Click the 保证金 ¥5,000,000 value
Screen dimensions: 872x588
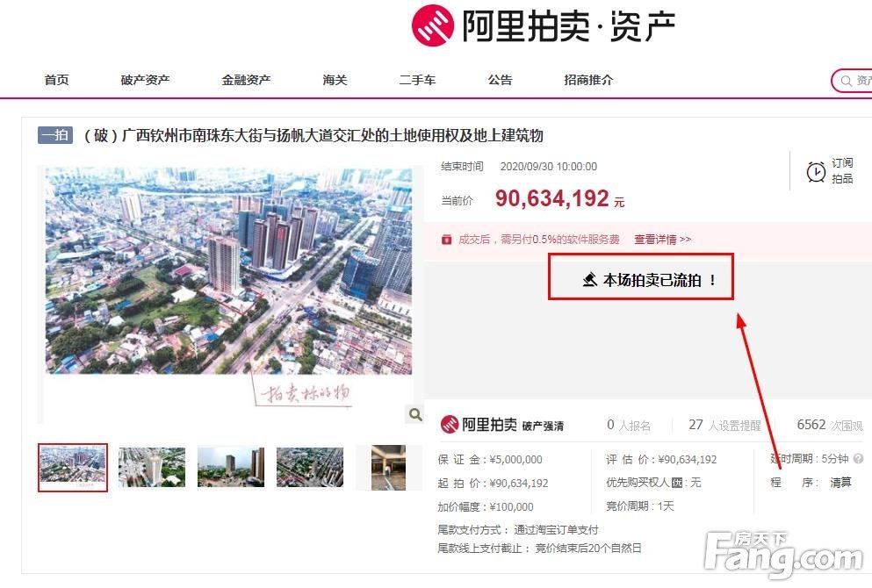[515, 460]
